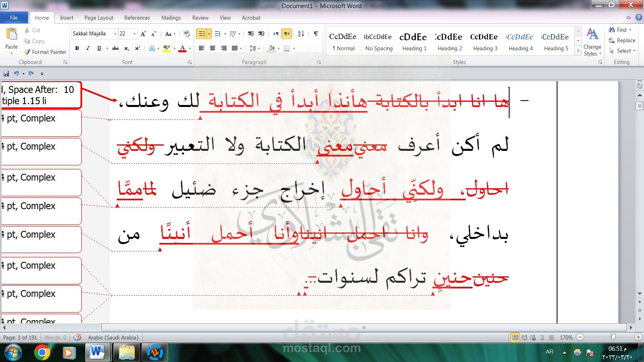Screen dimensions: 644x362
Task: Click the Sort icon in Paragraph group
Action: pos(301,34)
